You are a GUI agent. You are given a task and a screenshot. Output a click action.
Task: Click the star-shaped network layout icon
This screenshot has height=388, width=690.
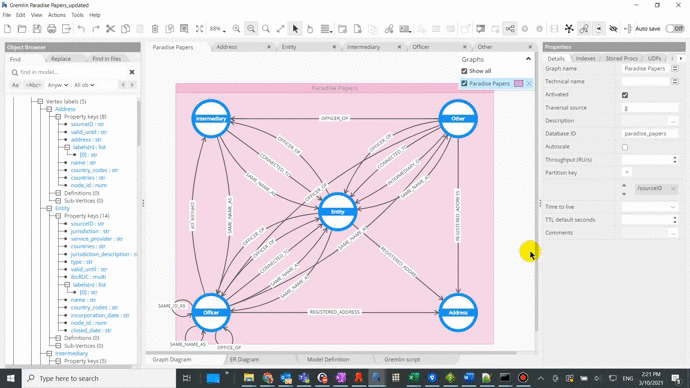click(x=569, y=29)
